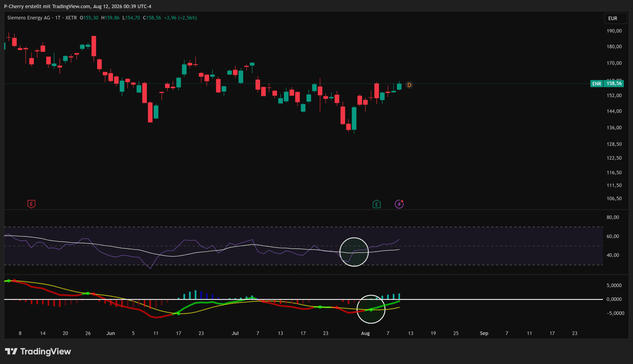Click the 136,00 price axis label
633x364 pixels.
click(614, 128)
